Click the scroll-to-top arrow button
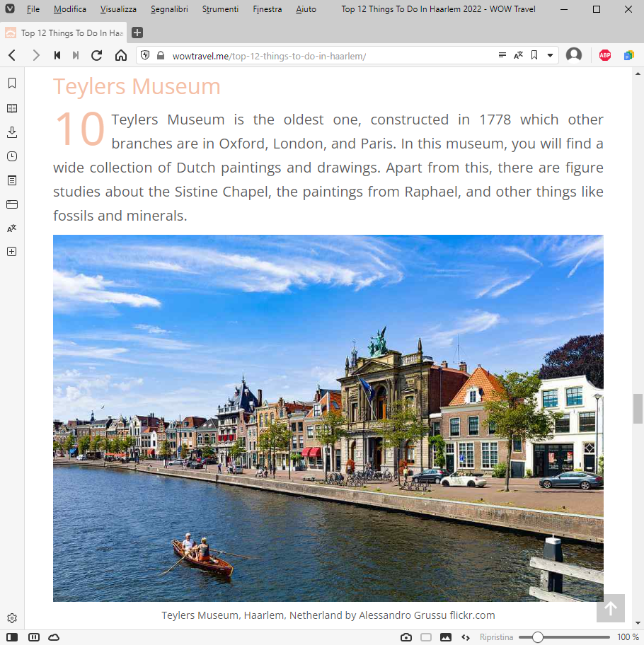644x645 pixels. point(611,608)
